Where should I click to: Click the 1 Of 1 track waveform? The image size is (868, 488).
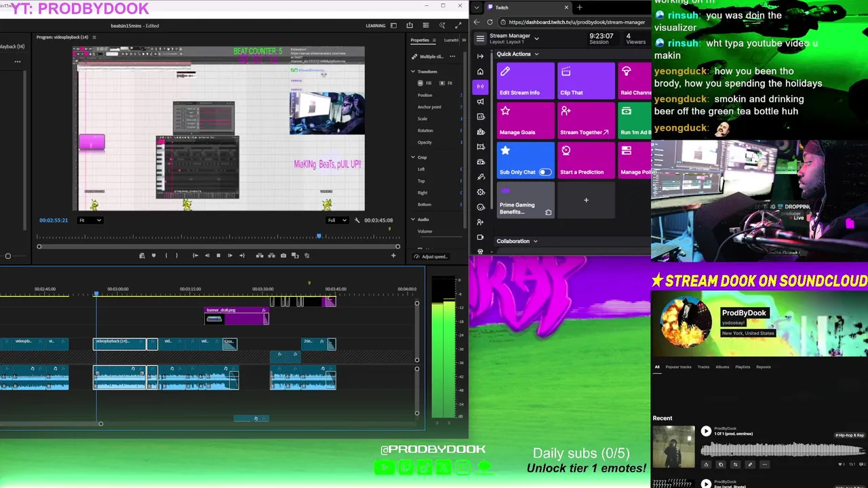783,449
